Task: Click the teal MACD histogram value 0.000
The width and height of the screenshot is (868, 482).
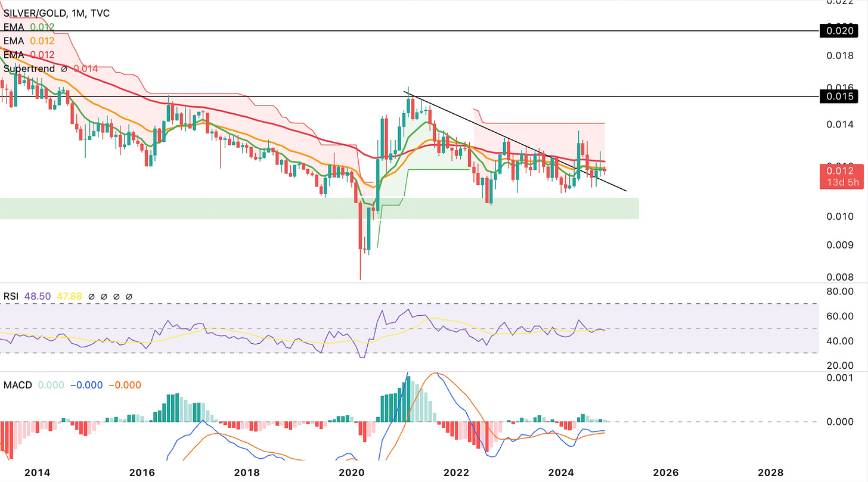Action: coord(51,385)
